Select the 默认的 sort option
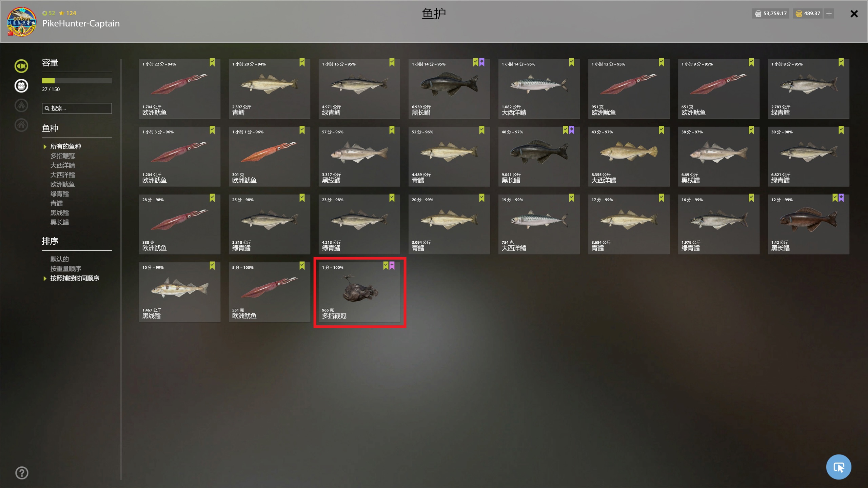The width and height of the screenshot is (868, 488). coord(59,259)
